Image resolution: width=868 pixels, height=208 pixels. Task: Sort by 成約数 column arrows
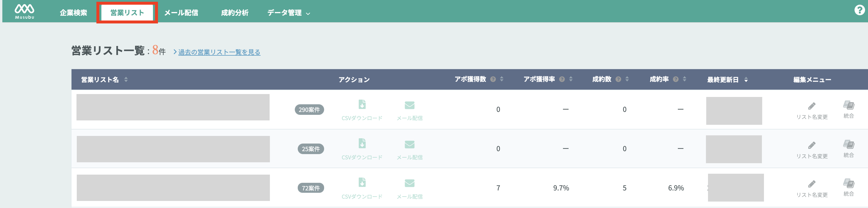pyautogui.click(x=627, y=79)
